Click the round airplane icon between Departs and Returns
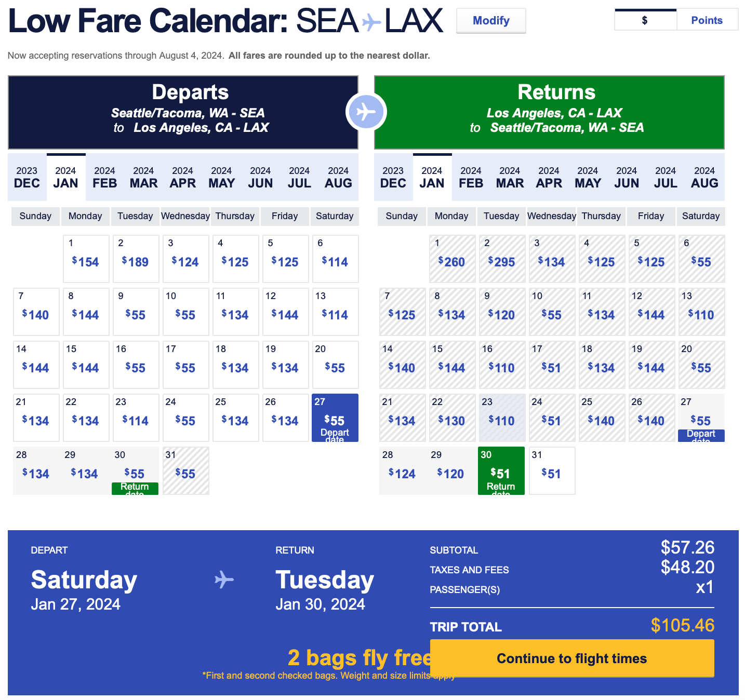 (366, 112)
